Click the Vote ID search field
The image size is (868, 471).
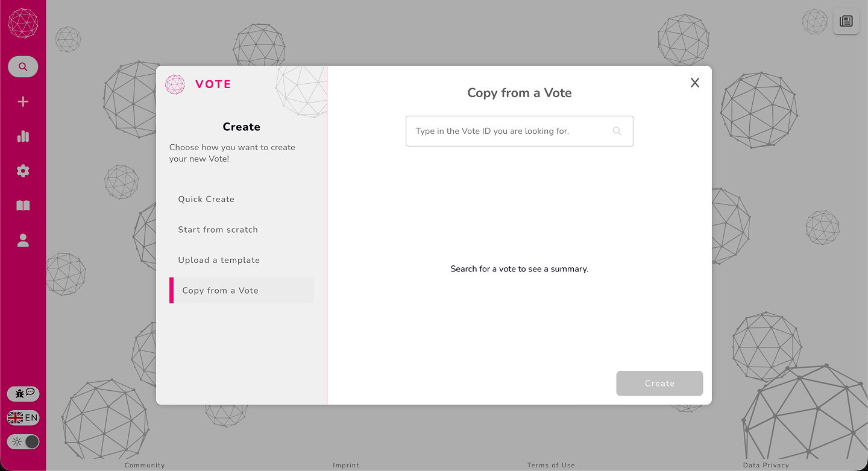pyautogui.click(x=509, y=131)
